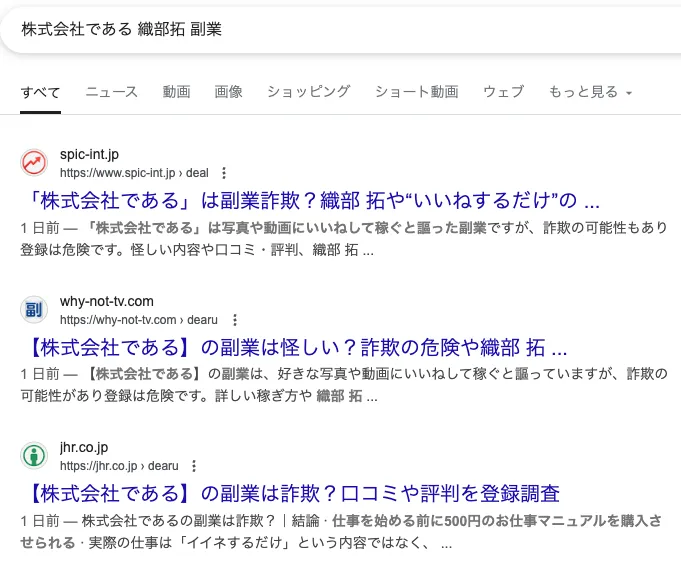
Task: Open the ウェブ tab
Action: click(504, 92)
